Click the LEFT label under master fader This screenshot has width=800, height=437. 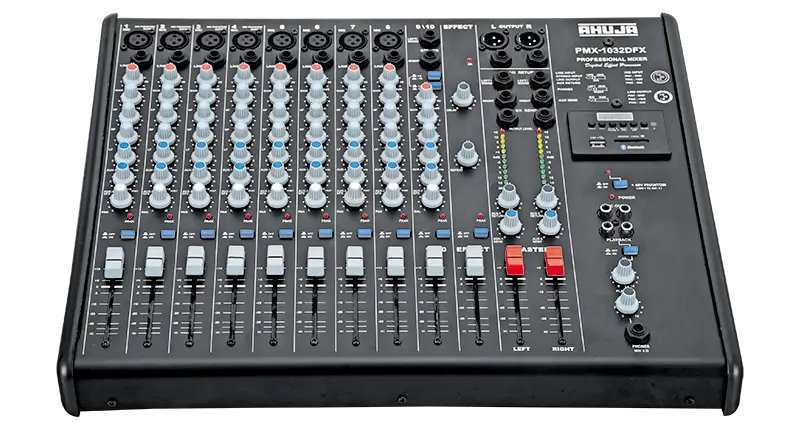coord(521,349)
